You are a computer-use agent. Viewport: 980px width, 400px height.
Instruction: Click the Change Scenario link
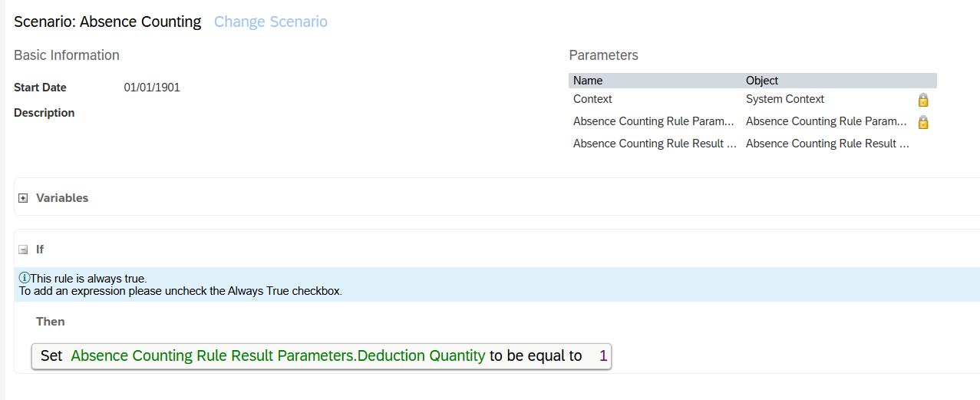click(x=270, y=21)
